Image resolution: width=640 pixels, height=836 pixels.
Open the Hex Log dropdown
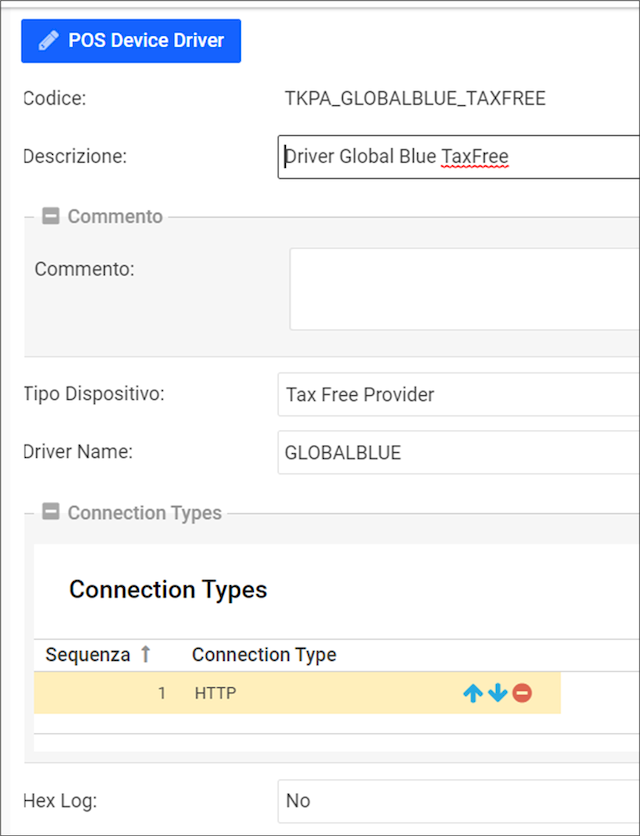[x=458, y=801]
